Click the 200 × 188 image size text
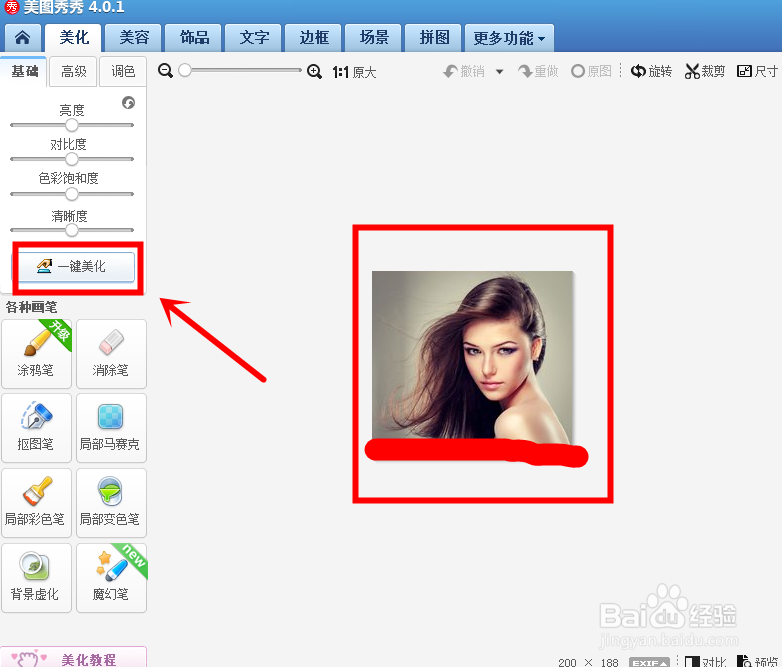Viewport: 782px width, 667px height. point(588,663)
